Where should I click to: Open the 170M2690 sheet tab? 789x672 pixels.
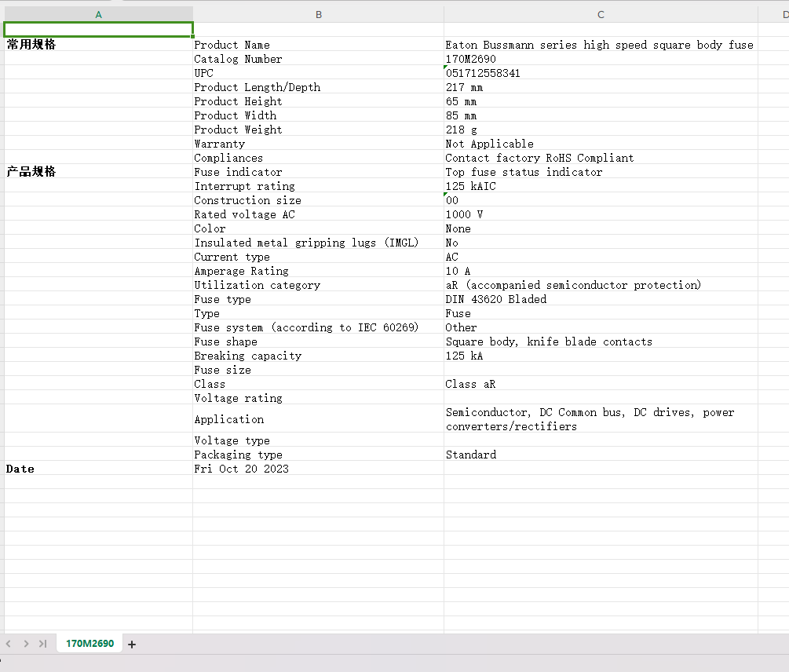[89, 643]
